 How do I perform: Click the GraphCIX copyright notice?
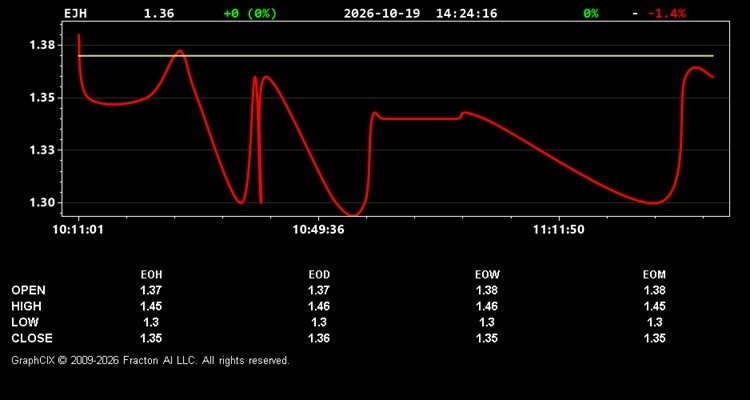click(150, 360)
